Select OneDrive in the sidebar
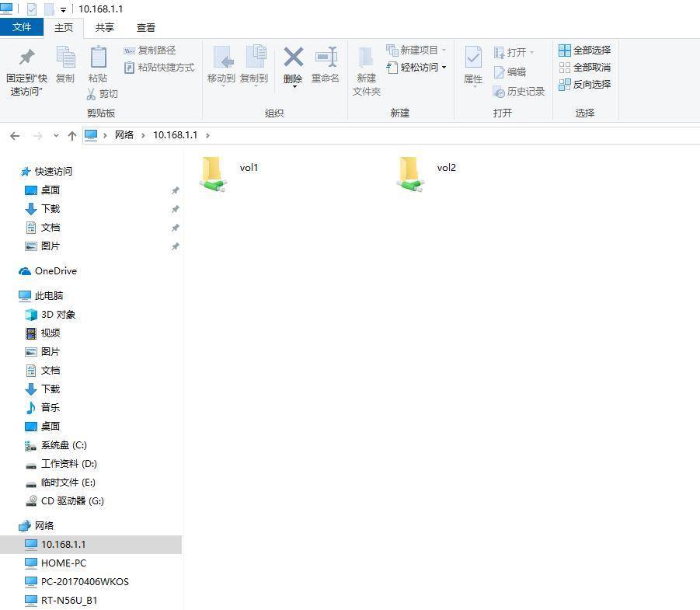700x610 pixels. click(x=54, y=270)
